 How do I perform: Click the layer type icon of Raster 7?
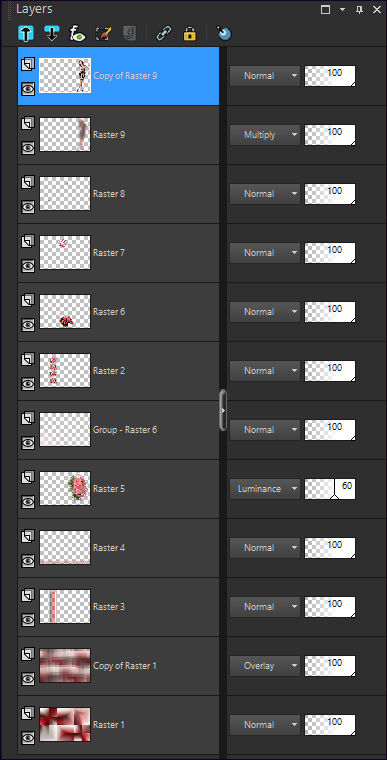click(x=28, y=240)
